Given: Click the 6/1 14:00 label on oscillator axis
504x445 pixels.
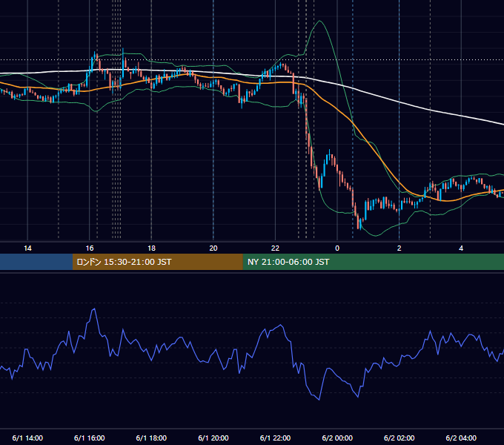Looking at the screenshot, I should 27,438.
